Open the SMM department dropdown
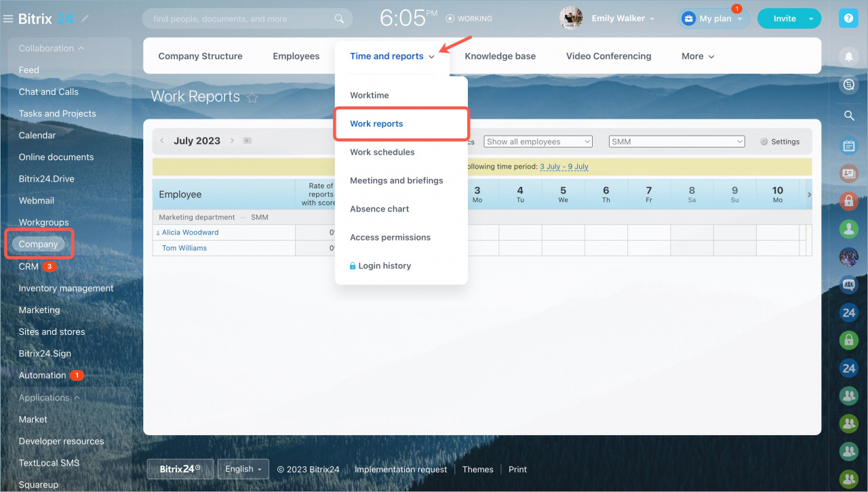This screenshot has width=868, height=492. [x=677, y=142]
